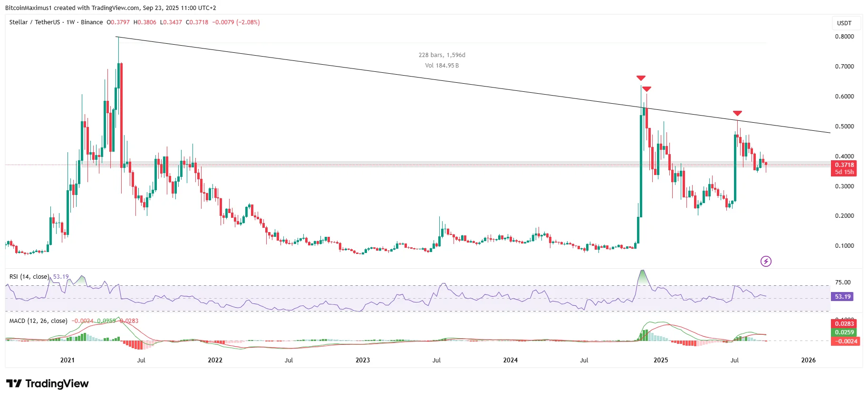Click the RSI value tag 53.19 on the axis
The image size is (868, 399).
click(x=843, y=296)
